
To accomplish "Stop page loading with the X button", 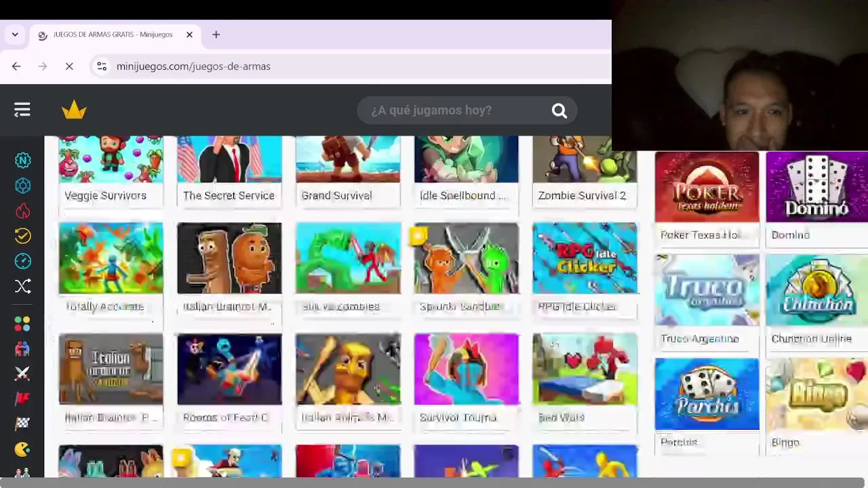I will [69, 66].
